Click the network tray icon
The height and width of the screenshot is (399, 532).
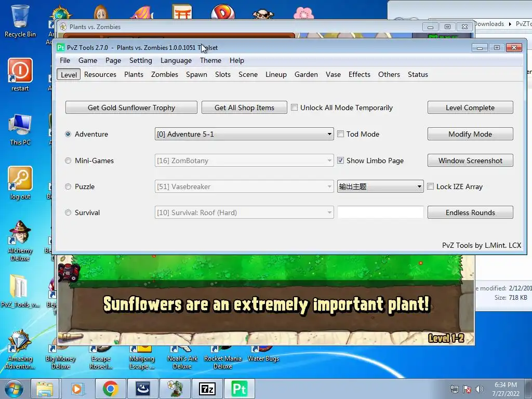pos(454,389)
